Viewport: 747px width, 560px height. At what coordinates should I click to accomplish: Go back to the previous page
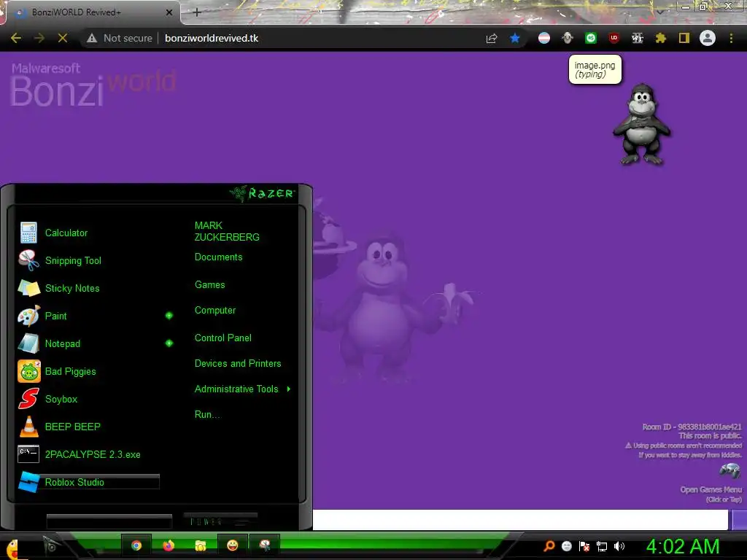[x=16, y=38]
